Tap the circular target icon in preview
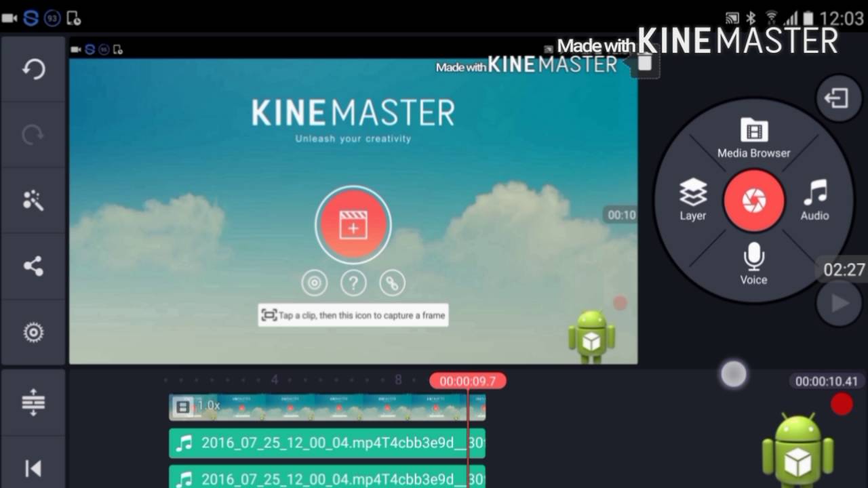The width and height of the screenshot is (868, 488). click(x=314, y=283)
